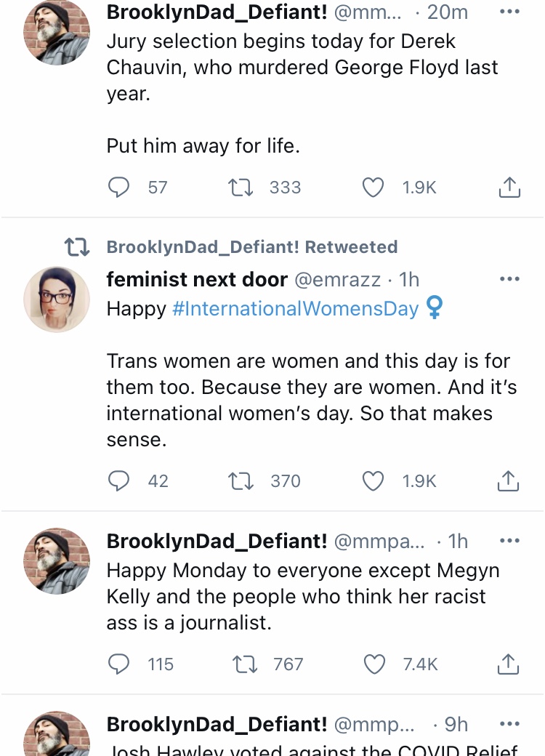Share the Megyn Kelly tweet
The image size is (545, 756).
pos(508,664)
